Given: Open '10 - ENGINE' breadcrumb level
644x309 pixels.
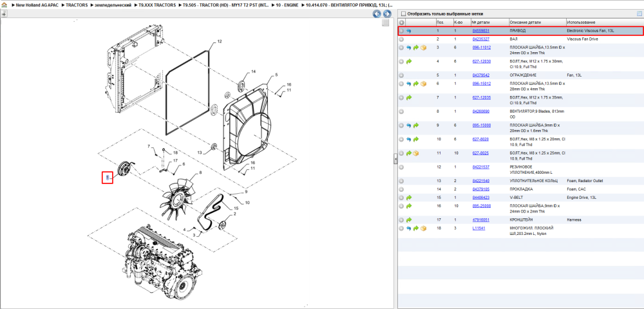Looking at the screenshot, I should (287, 5).
